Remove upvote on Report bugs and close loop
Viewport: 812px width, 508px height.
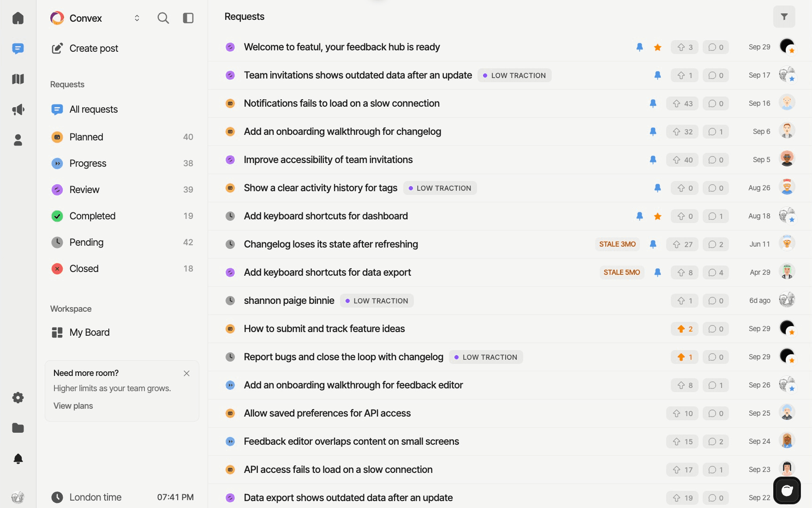tap(685, 357)
